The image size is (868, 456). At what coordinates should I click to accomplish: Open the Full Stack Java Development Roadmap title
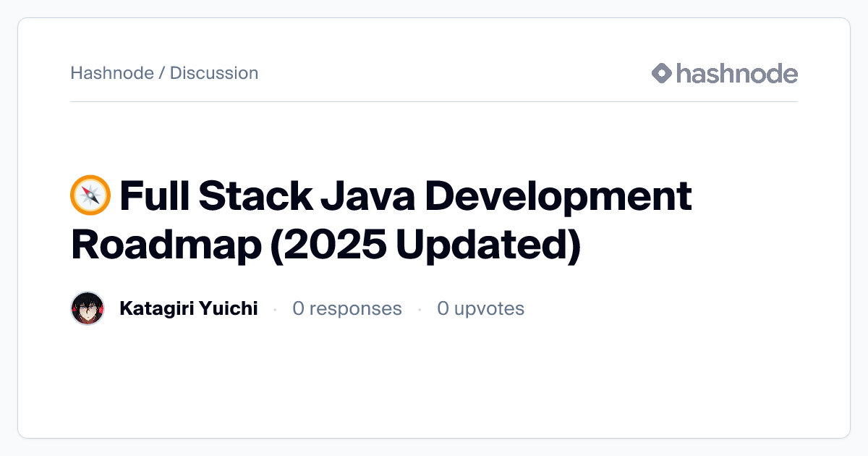click(381, 220)
